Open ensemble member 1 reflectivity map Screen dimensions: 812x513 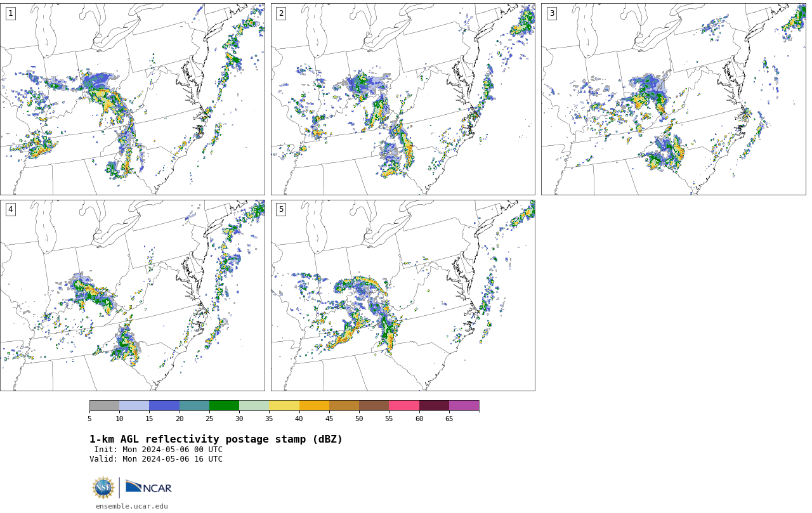[132, 99]
